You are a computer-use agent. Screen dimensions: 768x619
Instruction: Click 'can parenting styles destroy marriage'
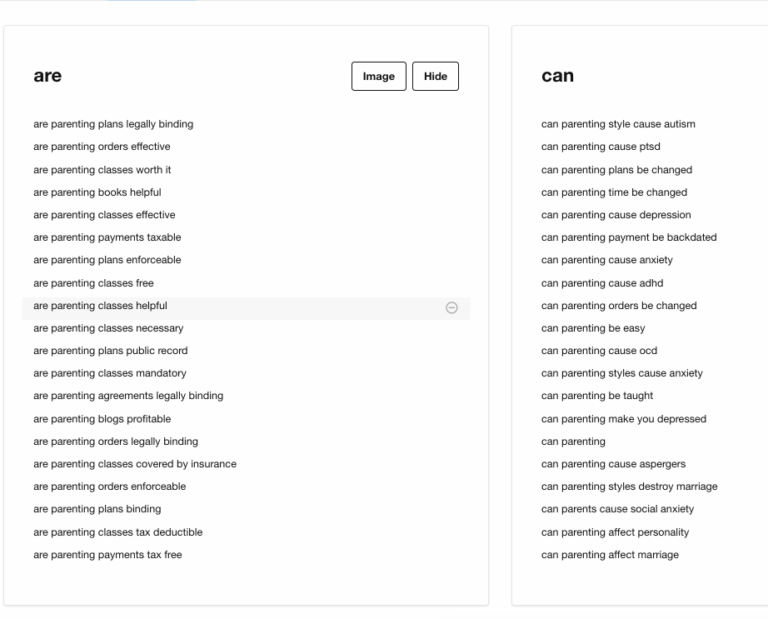[x=629, y=487]
